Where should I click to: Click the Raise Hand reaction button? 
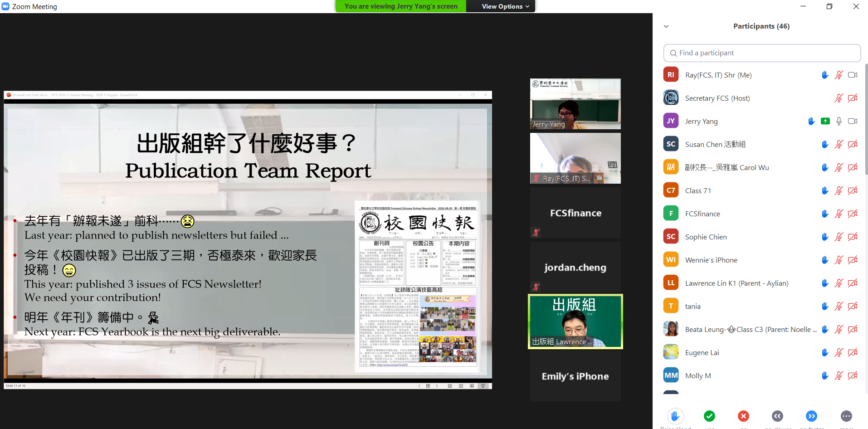point(675,416)
